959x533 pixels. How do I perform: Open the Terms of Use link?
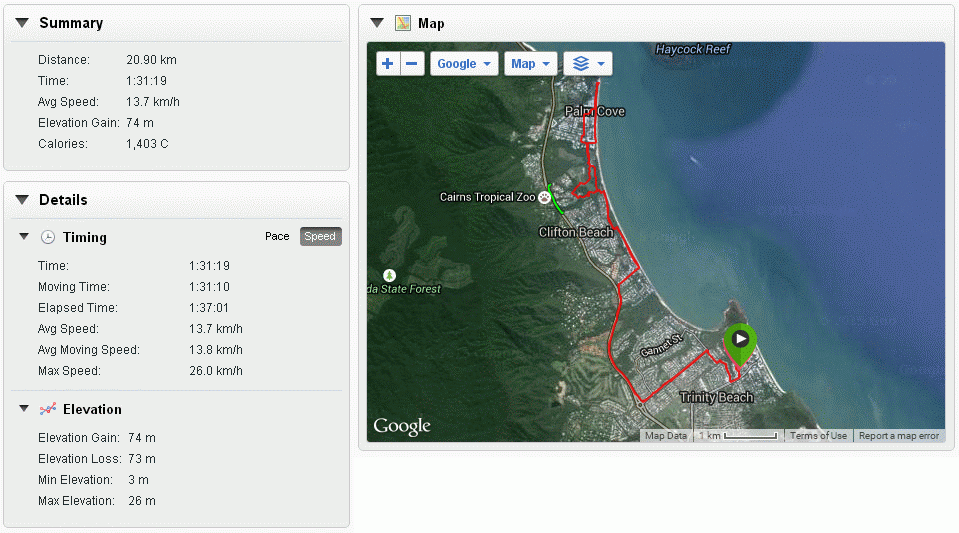click(818, 436)
